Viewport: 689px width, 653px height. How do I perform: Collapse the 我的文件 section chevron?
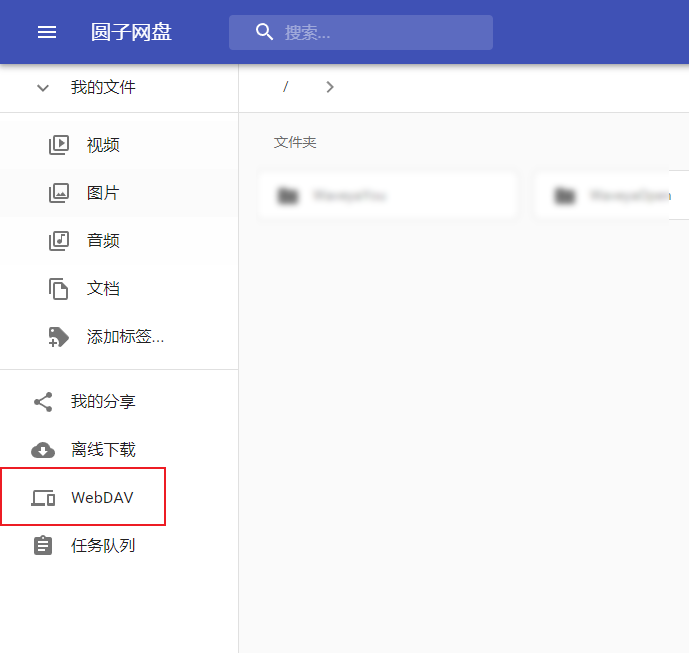coord(43,88)
